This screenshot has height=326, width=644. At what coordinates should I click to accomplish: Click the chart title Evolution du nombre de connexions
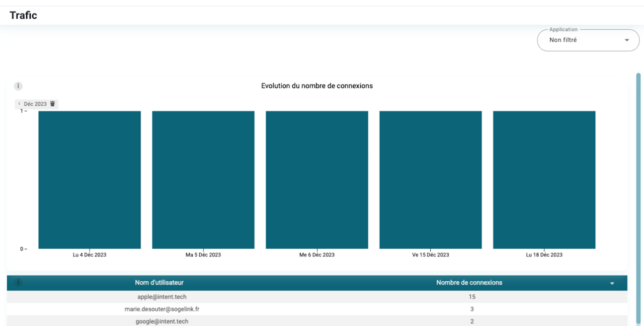[x=317, y=86]
